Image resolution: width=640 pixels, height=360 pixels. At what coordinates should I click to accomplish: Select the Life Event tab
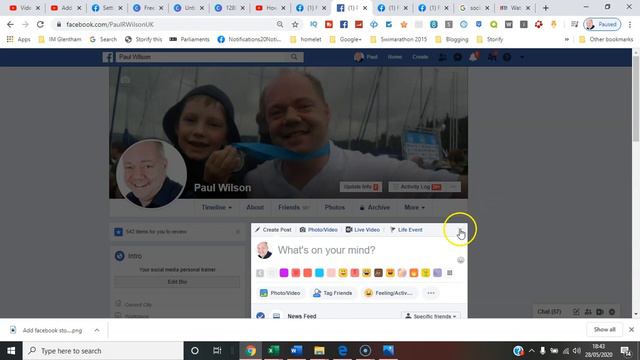tap(406, 230)
